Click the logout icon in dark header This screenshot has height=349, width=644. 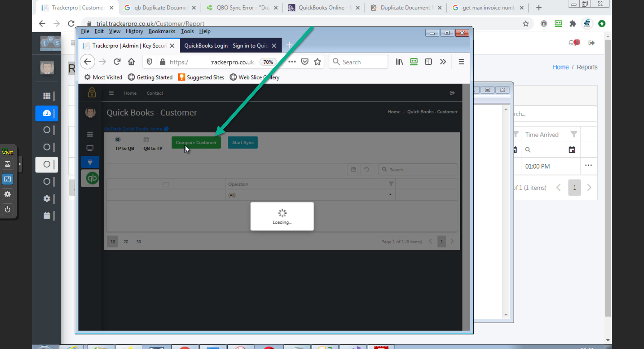click(x=452, y=93)
